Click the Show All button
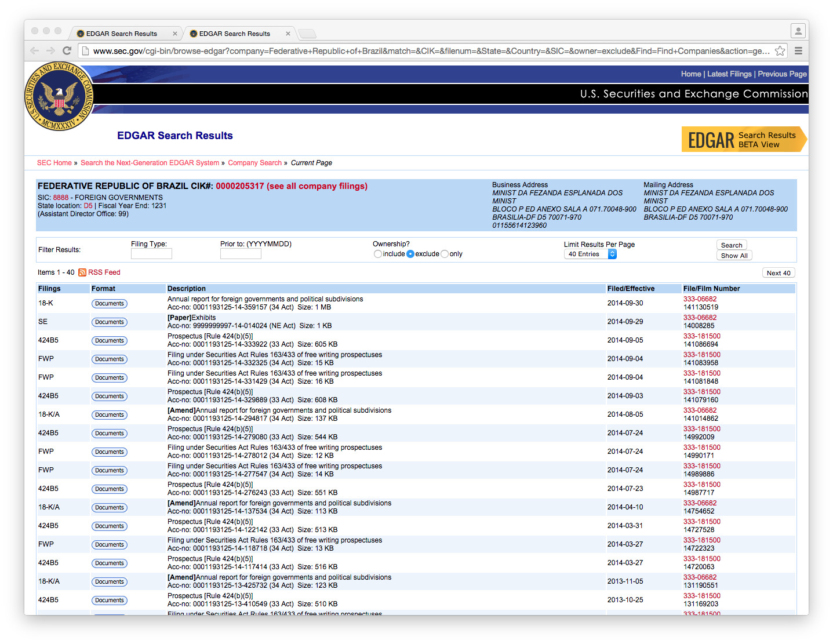 pyautogui.click(x=734, y=256)
